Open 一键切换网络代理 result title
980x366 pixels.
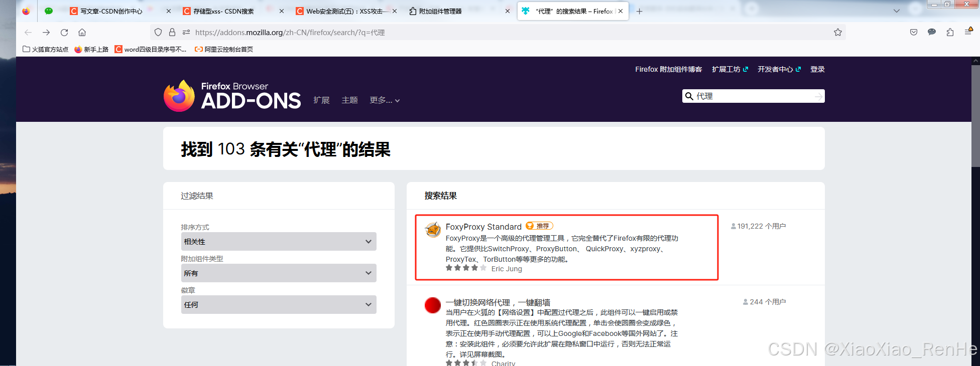click(498, 302)
